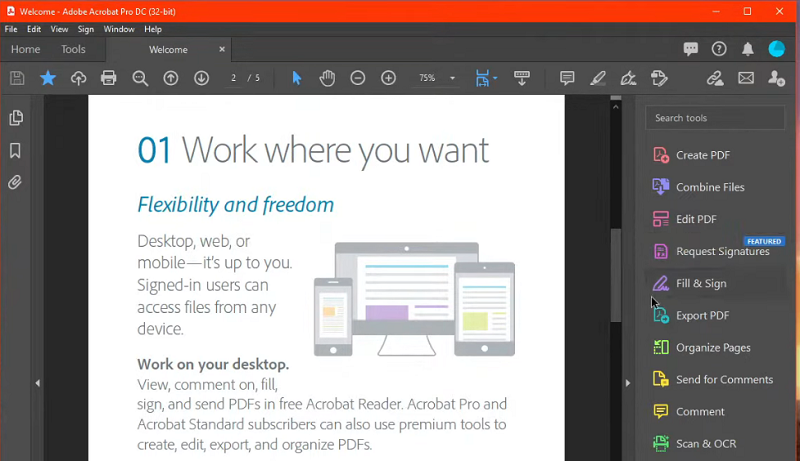Open the Sign menu
Viewport: 800px width, 461px height.
click(86, 29)
